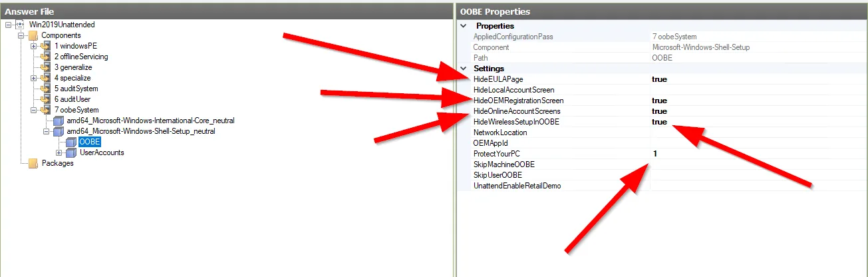Click the 3 generalize pass icon
Image resolution: width=868 pixels, height=277 pixels.
[45, 67]
